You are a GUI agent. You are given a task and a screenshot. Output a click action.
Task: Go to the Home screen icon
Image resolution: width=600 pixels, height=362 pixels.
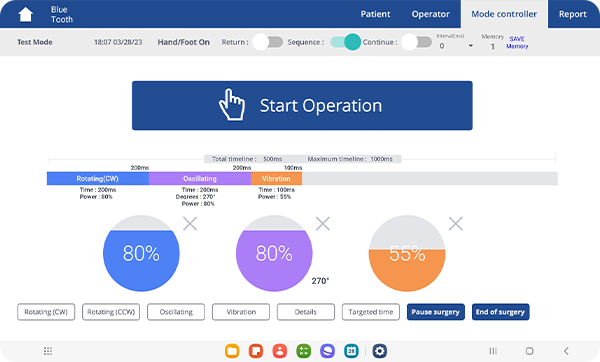point(26,15)
